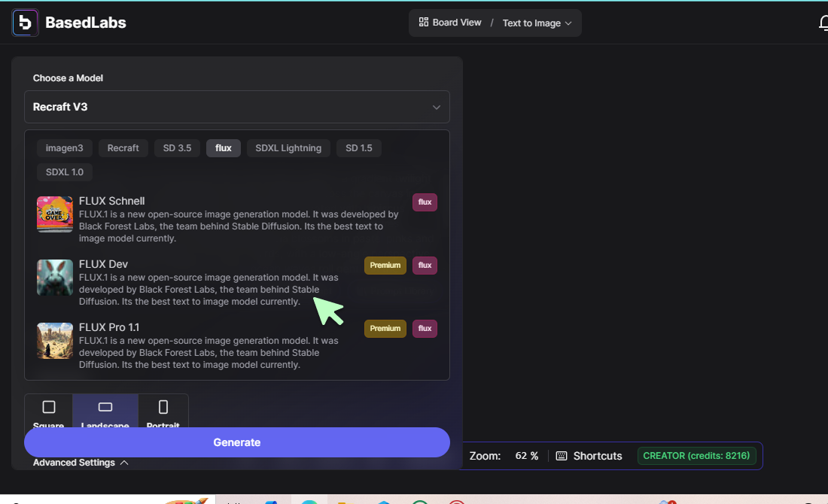Select the SDXL 1.0 filter tag
The height and width of the screenshot is (504, 828).
click(65, 172)
